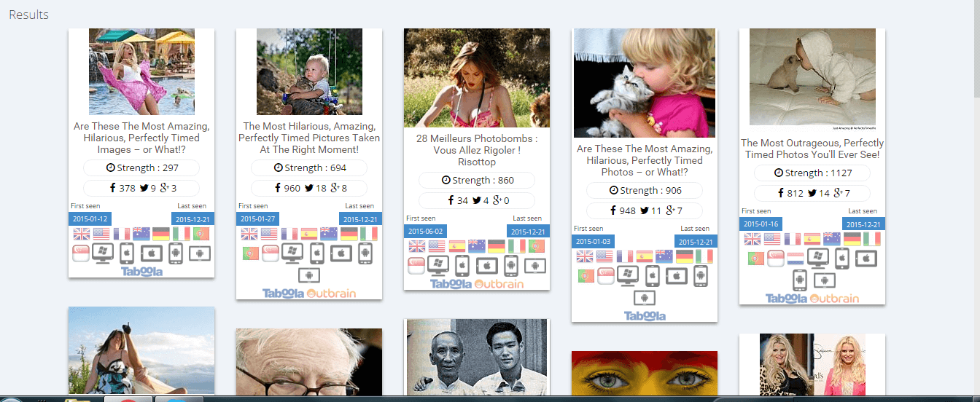Click Facebook icon showing 378 shares
The height and width of the screenshot is (402, 980).
tap(113, 188)
